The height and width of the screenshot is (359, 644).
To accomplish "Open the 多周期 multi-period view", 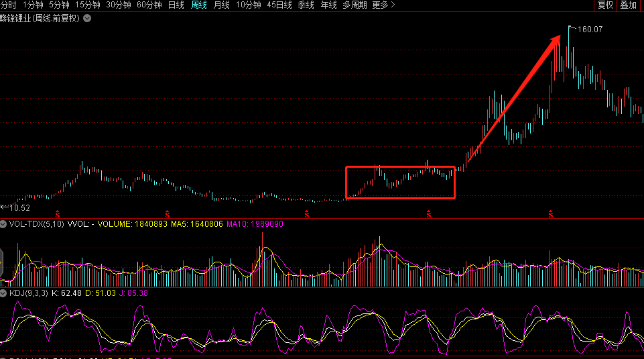I will tap(355, 5).
